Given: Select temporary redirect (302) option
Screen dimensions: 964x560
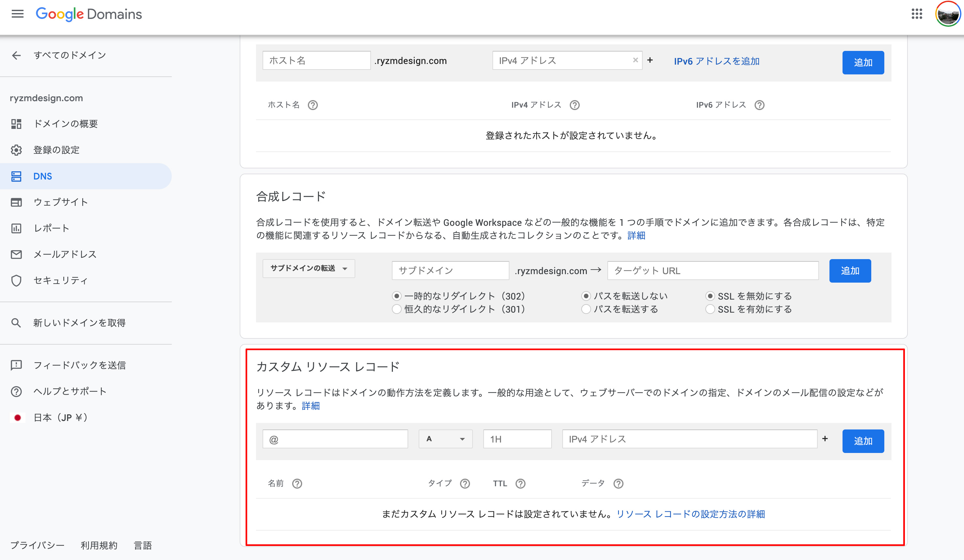Looking at the screenshot, I should [397, 296].
